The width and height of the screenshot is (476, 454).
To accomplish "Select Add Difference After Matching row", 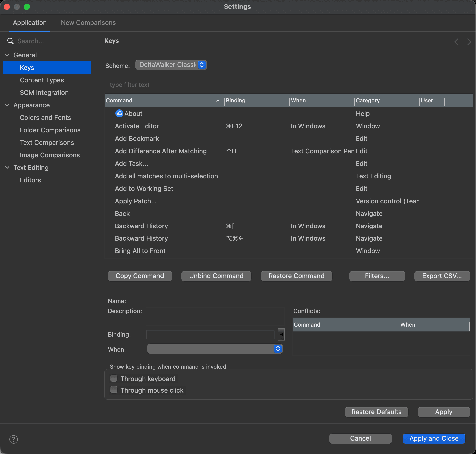I will [289, 151].
